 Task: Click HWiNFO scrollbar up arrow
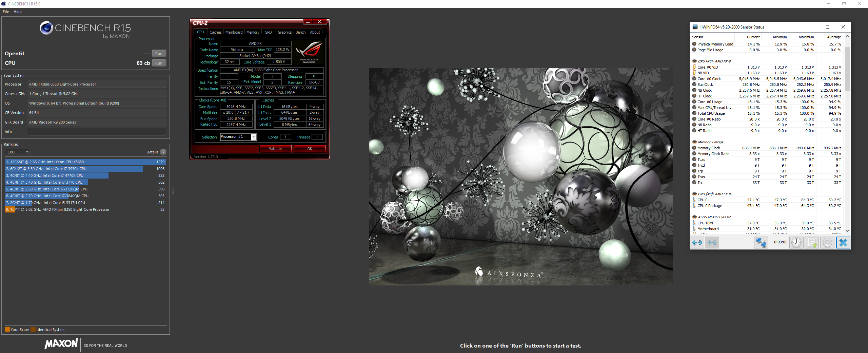click(847, 36)
